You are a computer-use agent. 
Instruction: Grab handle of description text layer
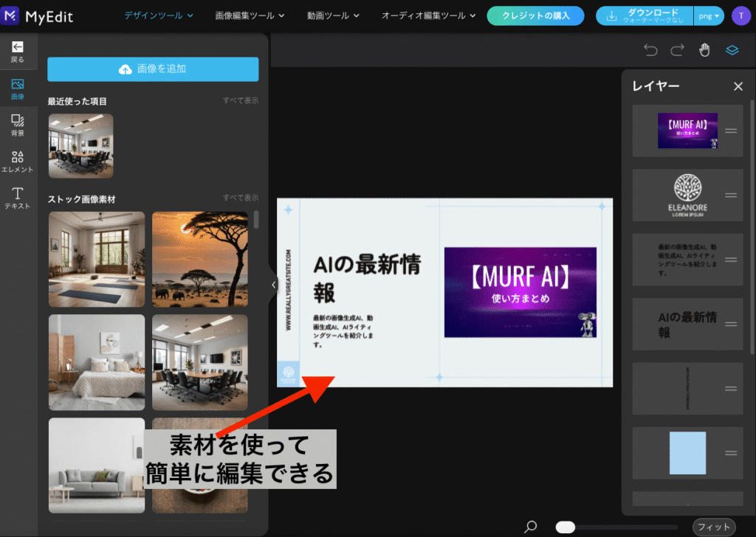point(731,260)
